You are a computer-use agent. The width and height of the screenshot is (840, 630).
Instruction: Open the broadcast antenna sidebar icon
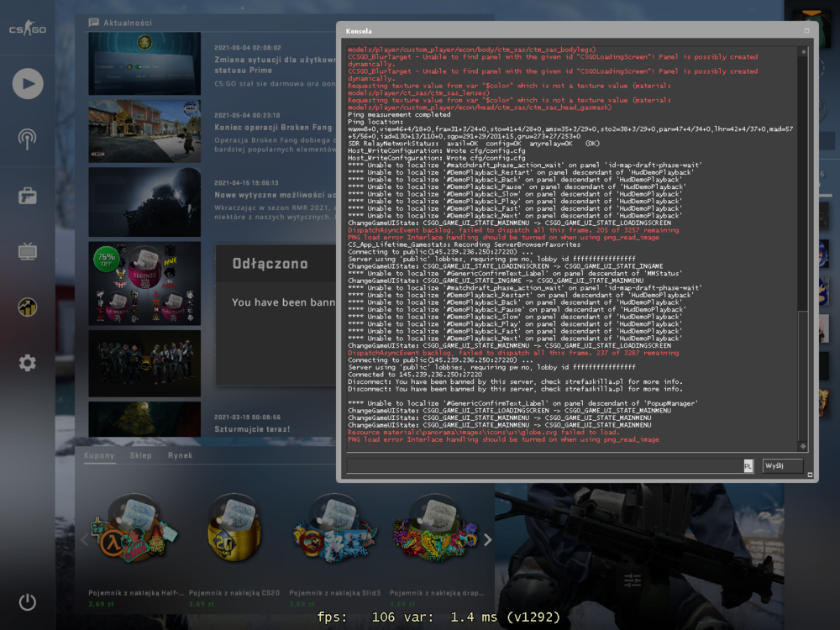click(28, 139)
